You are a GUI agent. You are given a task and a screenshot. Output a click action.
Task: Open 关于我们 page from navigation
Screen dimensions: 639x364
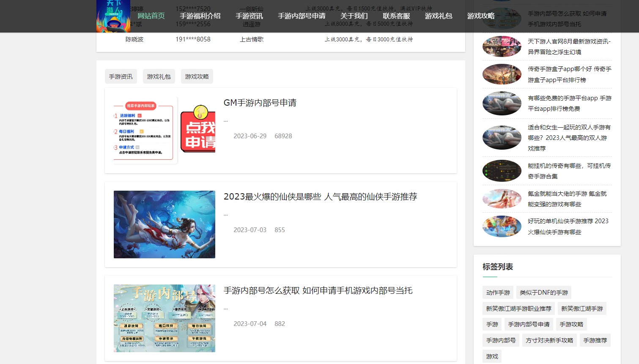pyautogui.click(x=354, y=16)
